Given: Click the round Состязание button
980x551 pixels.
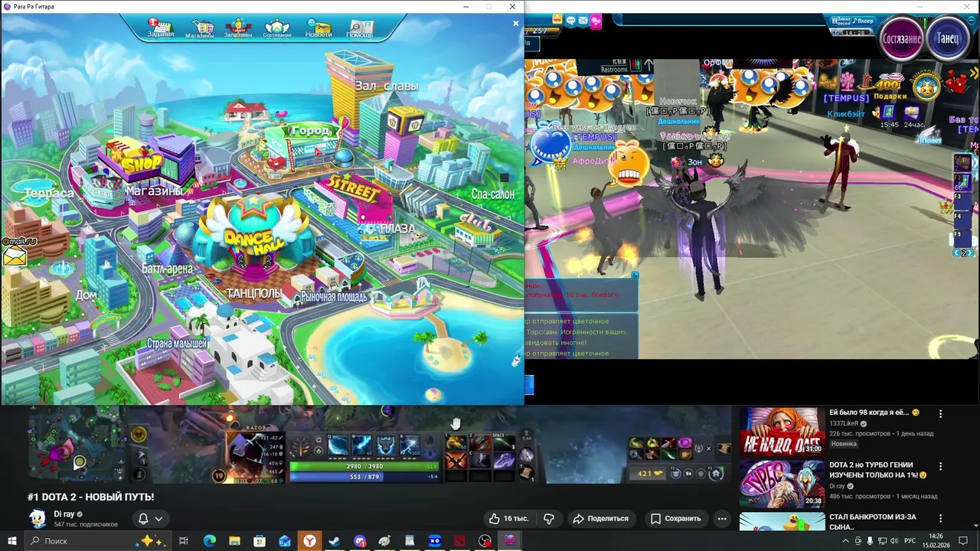Looking at the screenshot, I should (x=901, y=39).
